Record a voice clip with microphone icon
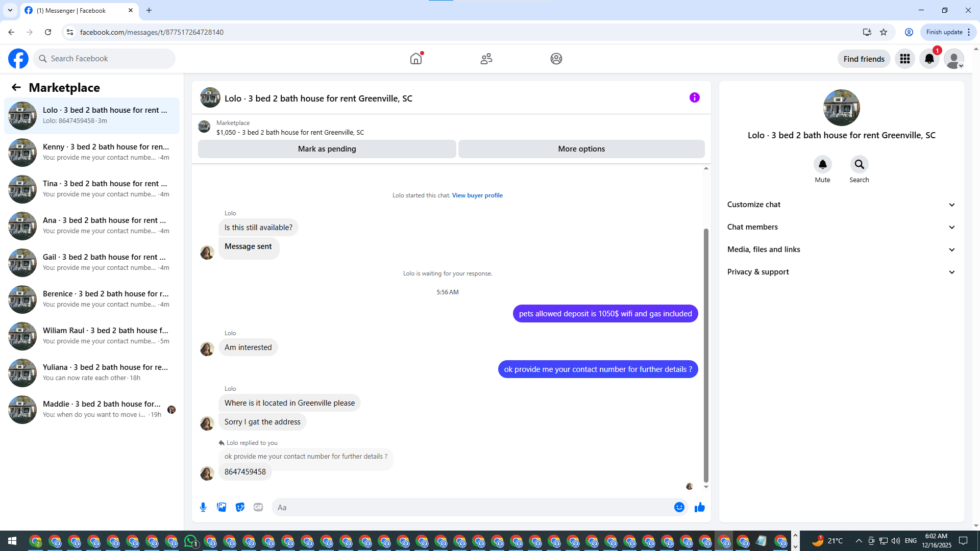This screenshot has width=980, height=551. (x=203, y=507)
